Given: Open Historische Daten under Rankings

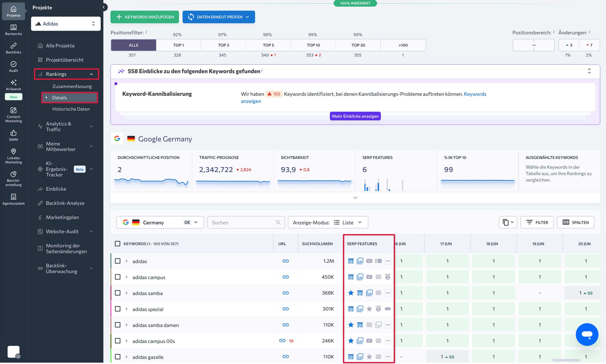Looking at the screenshot, I should (x=71, y=109).
